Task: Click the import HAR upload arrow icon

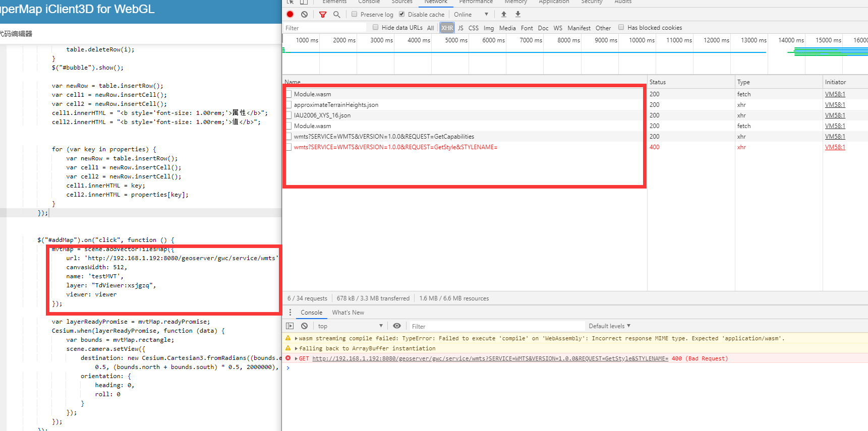Action: coord(503,14)
